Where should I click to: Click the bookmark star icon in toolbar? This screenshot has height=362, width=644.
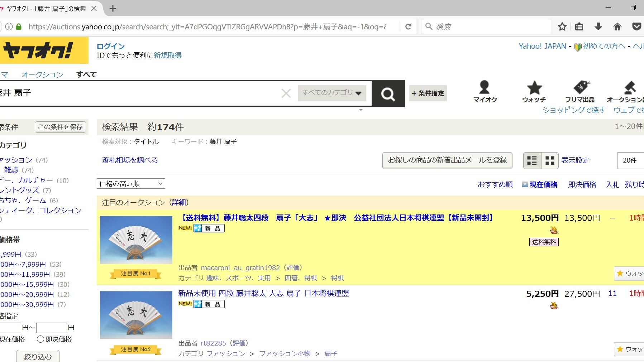pos(562,26)
